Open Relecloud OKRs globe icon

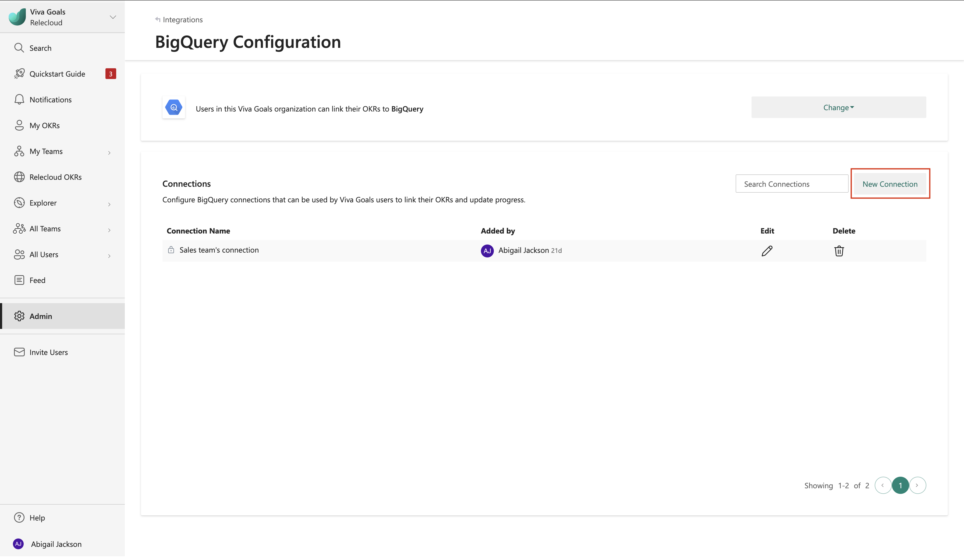pos(19,177)
